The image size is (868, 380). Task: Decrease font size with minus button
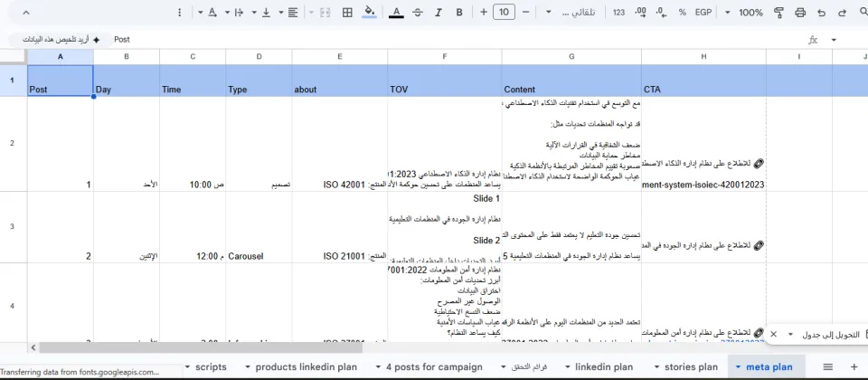coord(526,12)
